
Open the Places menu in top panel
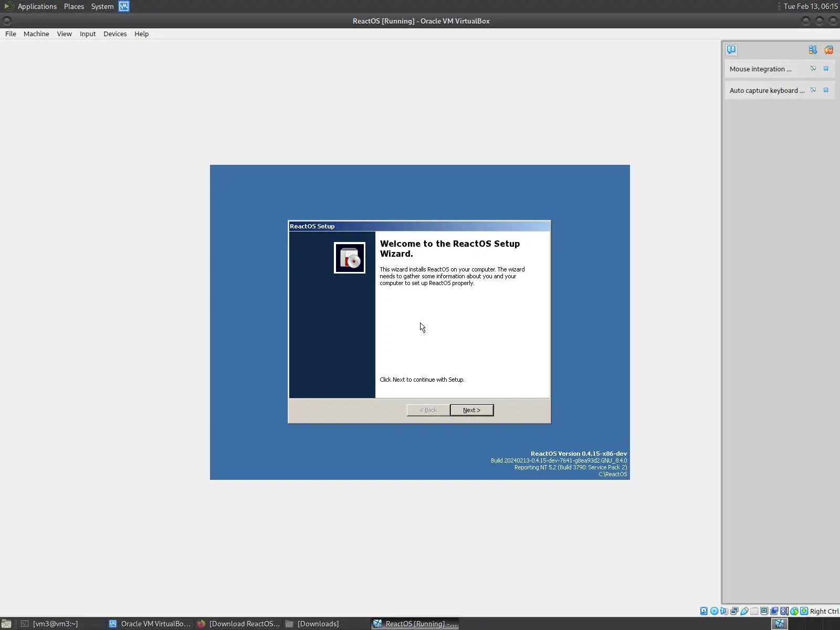(x=74, y=6)
